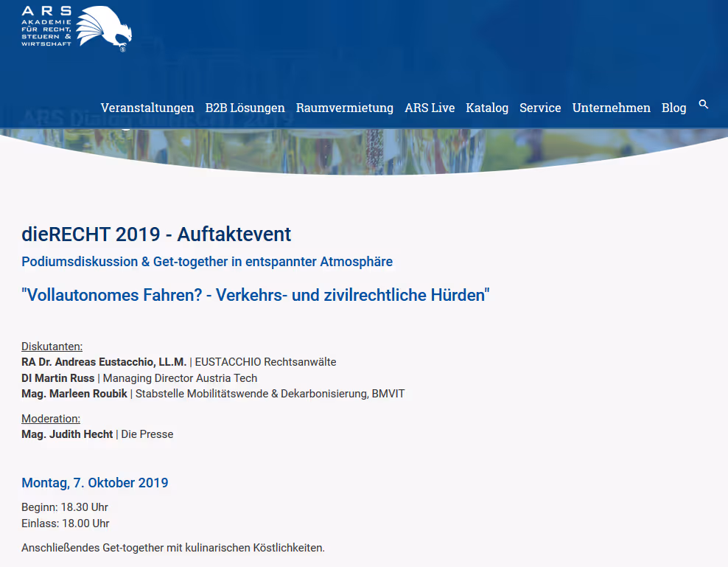Image resolution: width=728 pixels, height=567 pixels.
Task: Open the search magnifier icon
Action: click(x=704, y=105)
